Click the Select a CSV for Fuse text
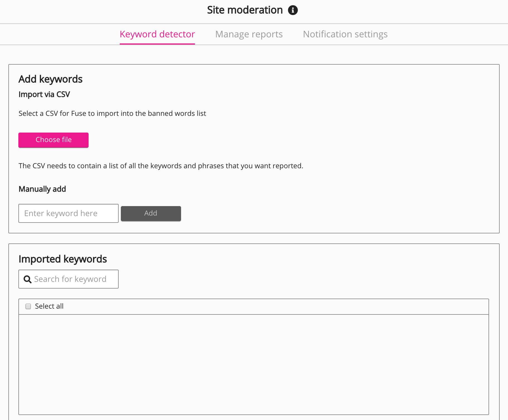The width and height of the screenshot is (508, 420). [112, 114]
